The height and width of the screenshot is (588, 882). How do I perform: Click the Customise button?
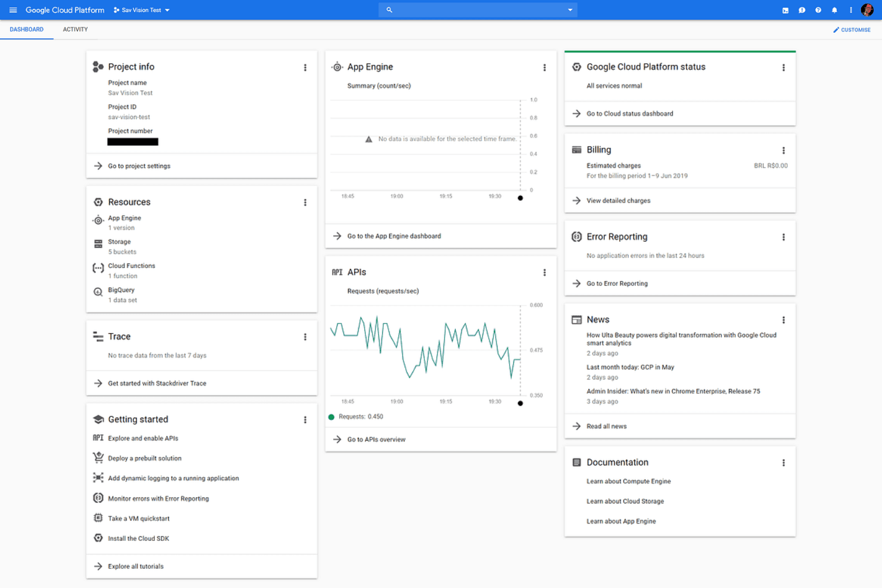click(852, 30)
